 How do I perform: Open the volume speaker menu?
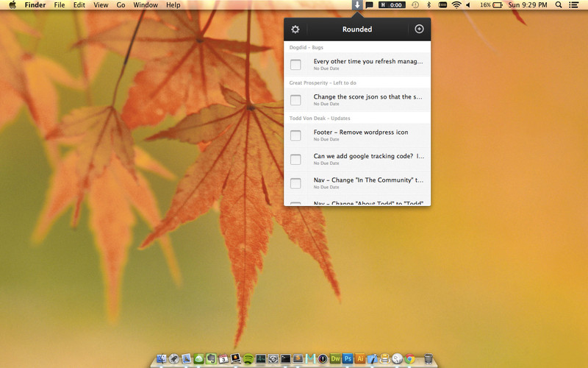point(468,5)
